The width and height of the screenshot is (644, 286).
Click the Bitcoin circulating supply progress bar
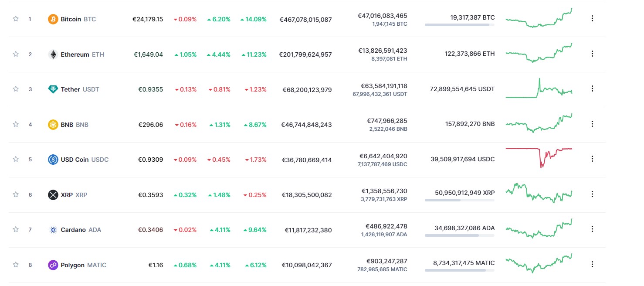pyautogui.click(x=459, y=25)
